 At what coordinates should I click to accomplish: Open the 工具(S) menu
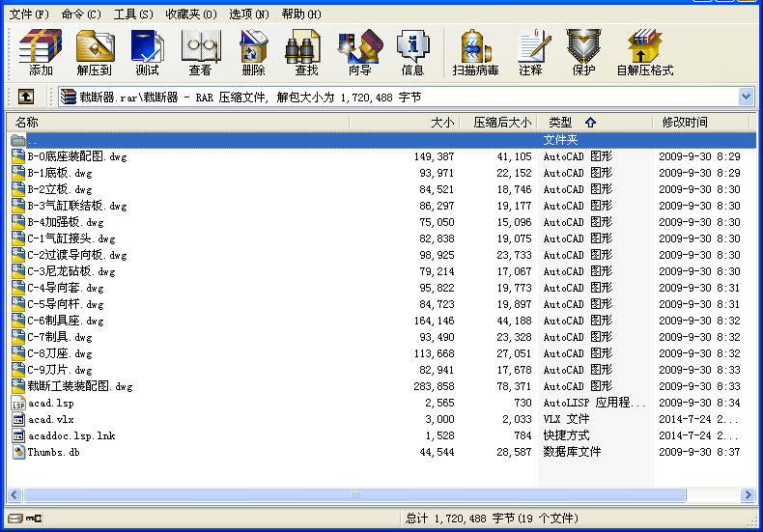(x=133, y=14)
